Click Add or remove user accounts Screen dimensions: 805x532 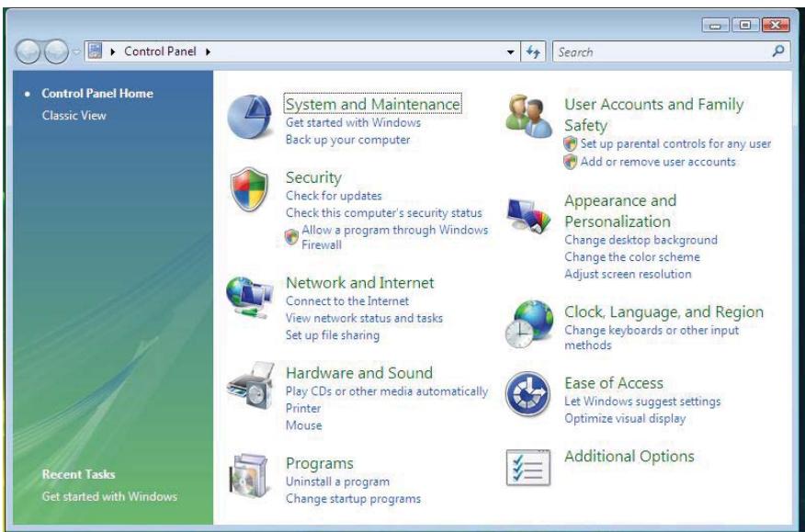click(x=658, y=162)
